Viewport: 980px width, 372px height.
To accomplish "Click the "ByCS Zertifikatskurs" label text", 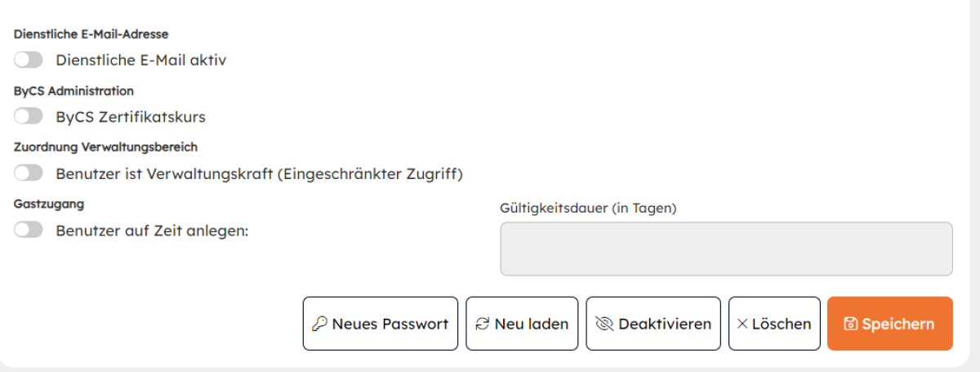I will [131, 117].
